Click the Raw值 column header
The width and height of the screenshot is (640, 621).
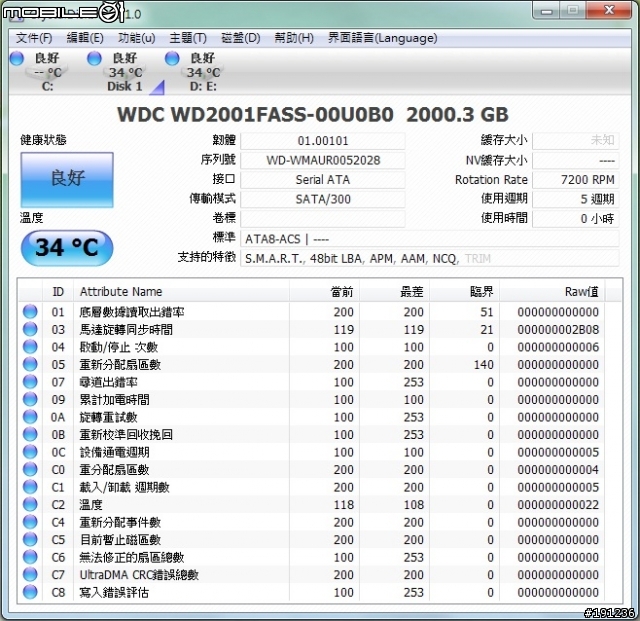click(x=552, y=292)
